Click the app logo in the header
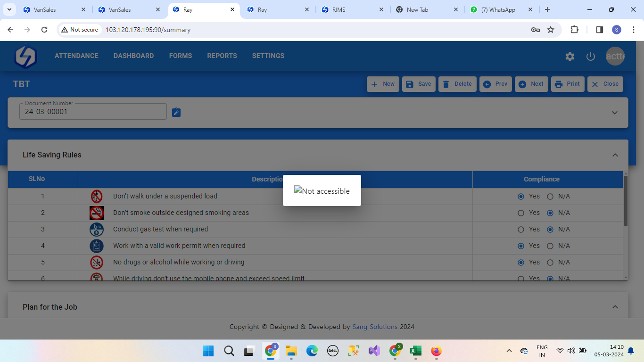This screenshot has height=362, width=644. (26, 57)
